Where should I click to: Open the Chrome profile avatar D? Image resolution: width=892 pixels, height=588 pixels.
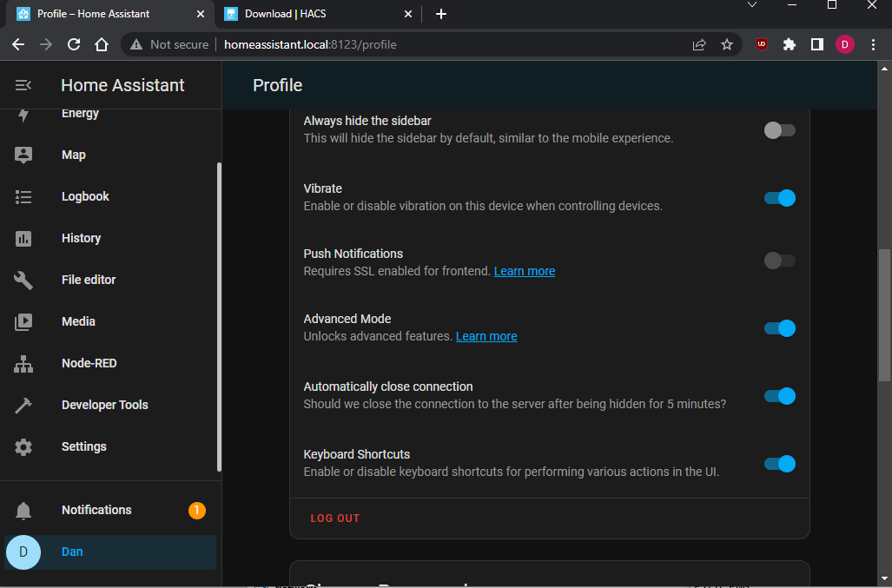coord(845,44)
